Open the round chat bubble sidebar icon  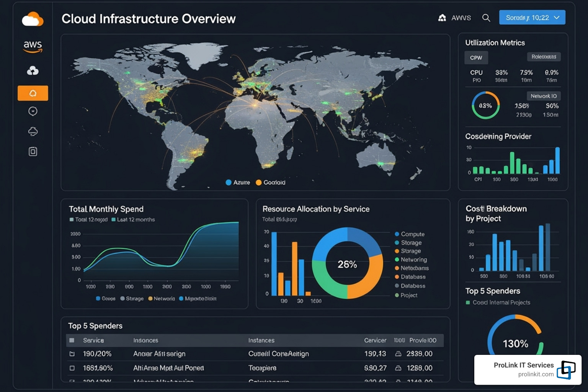pyautogui.click(x=33, y=111)
